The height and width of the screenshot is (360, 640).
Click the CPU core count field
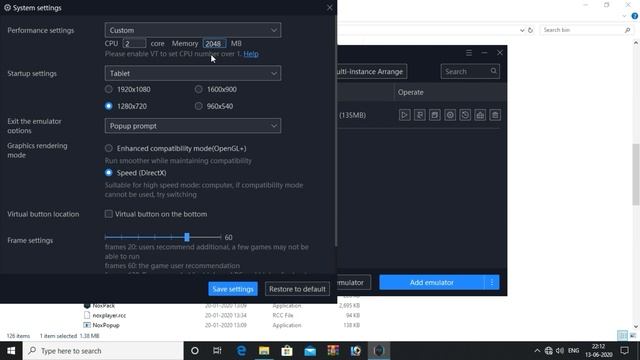pyautogui.click(x=134, y=43)
